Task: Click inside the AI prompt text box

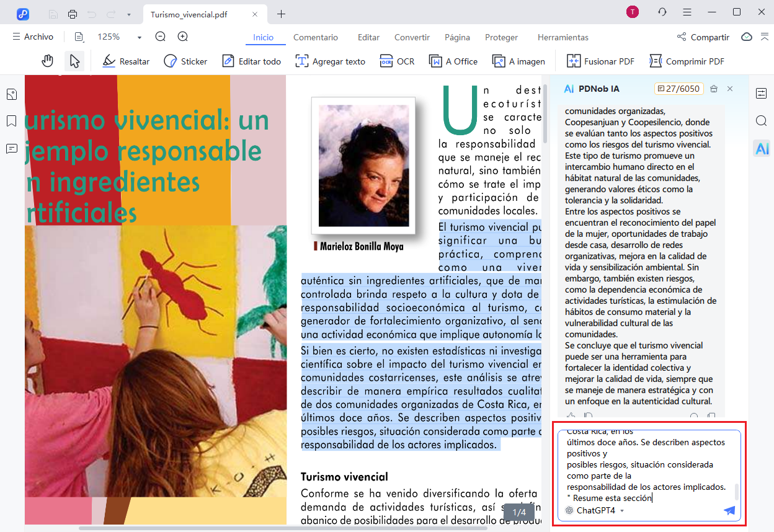Action: tap(645, 465)
